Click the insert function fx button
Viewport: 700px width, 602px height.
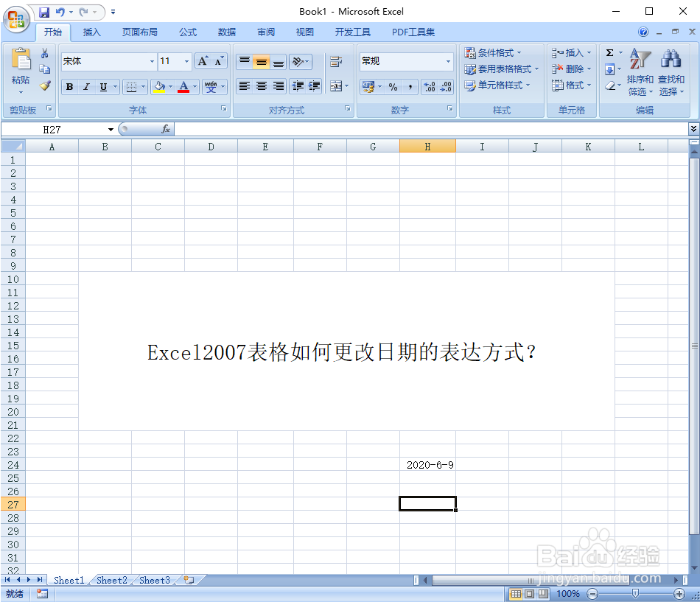point(166,129)
